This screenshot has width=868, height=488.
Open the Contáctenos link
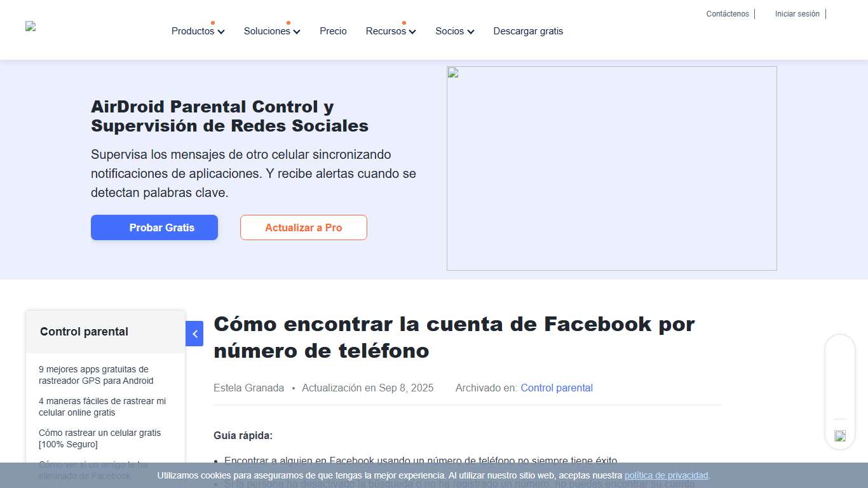(x=727, y=13)
